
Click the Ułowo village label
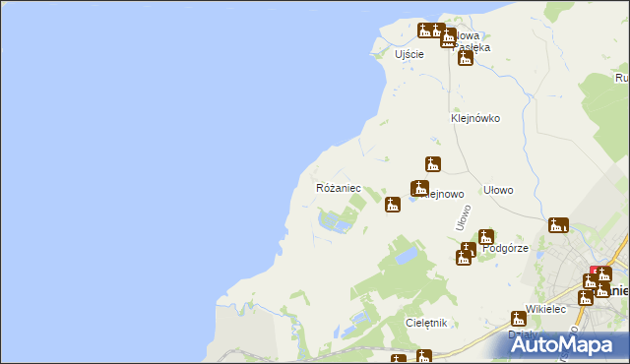[x=498, y=190]
